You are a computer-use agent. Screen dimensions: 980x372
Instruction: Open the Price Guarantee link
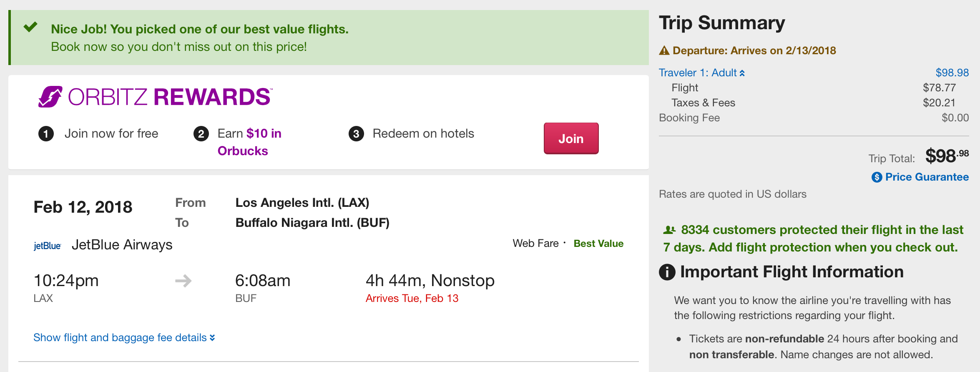[927, 177]
